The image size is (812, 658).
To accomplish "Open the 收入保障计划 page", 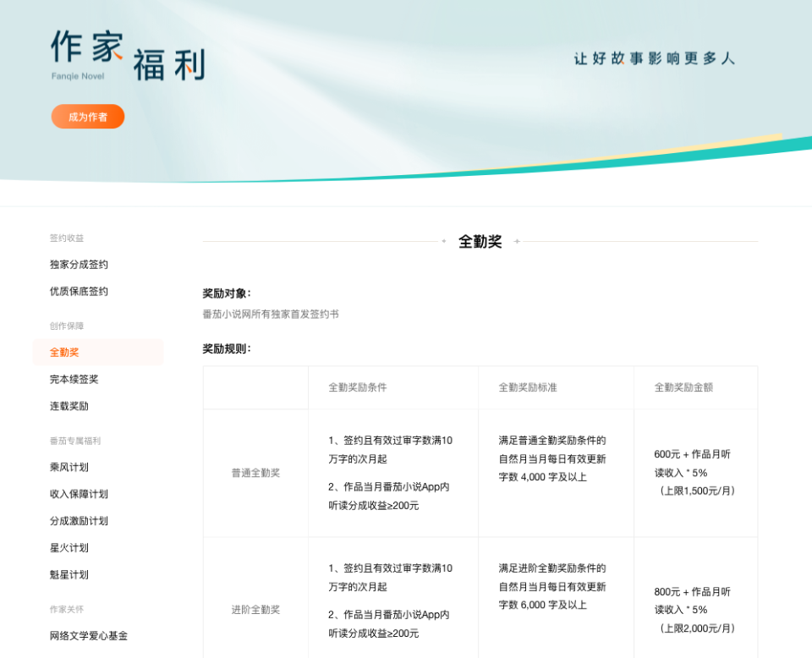I will click(80, 494).
